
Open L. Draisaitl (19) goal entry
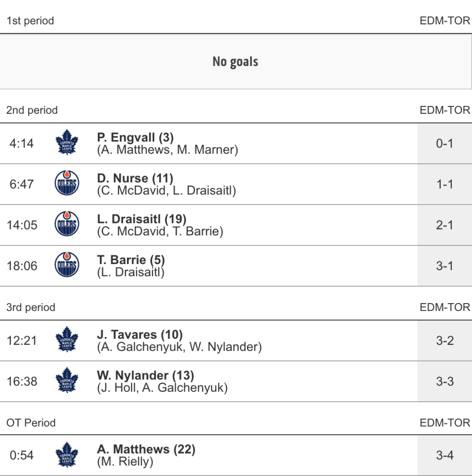[x=142, y=219]
